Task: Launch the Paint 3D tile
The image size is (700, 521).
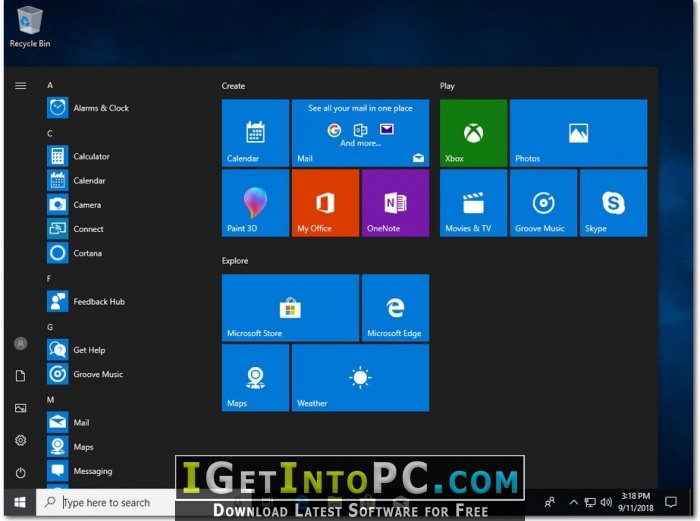Action: click(x=255, y=203)
